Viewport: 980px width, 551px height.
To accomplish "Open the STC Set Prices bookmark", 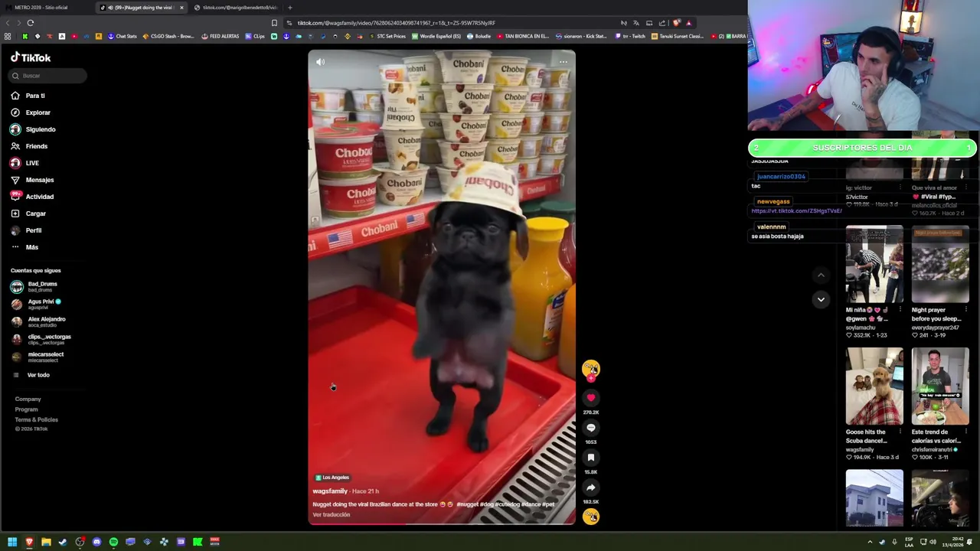I will pyautogui.click(x=387, y=36).
